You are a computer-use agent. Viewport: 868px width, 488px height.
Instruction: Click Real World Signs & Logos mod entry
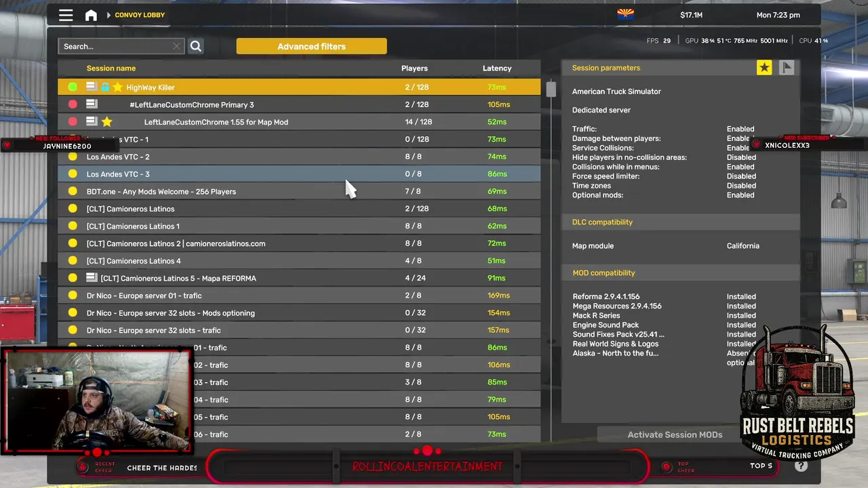(616, 344)
